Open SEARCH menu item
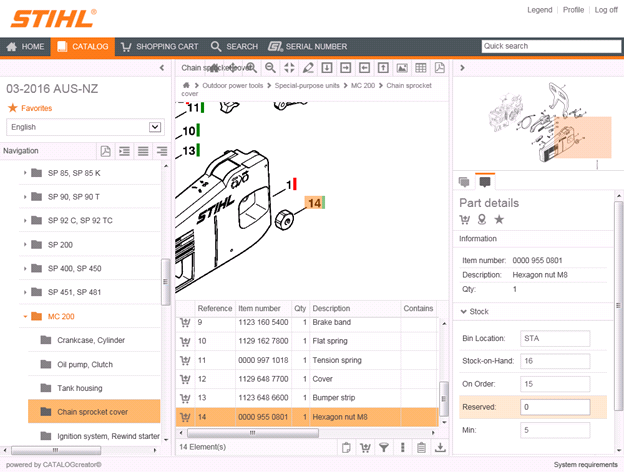The width and height of the screenshot is (624, 472). coord(234,47)
